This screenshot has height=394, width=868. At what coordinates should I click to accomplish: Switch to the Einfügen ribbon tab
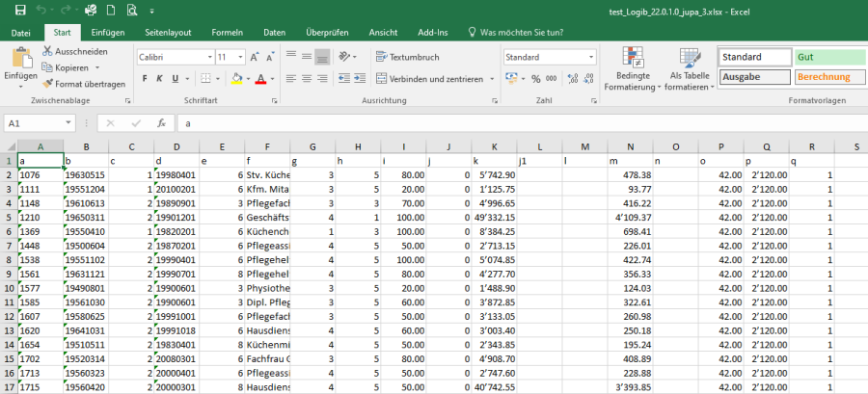coord(107,33)
